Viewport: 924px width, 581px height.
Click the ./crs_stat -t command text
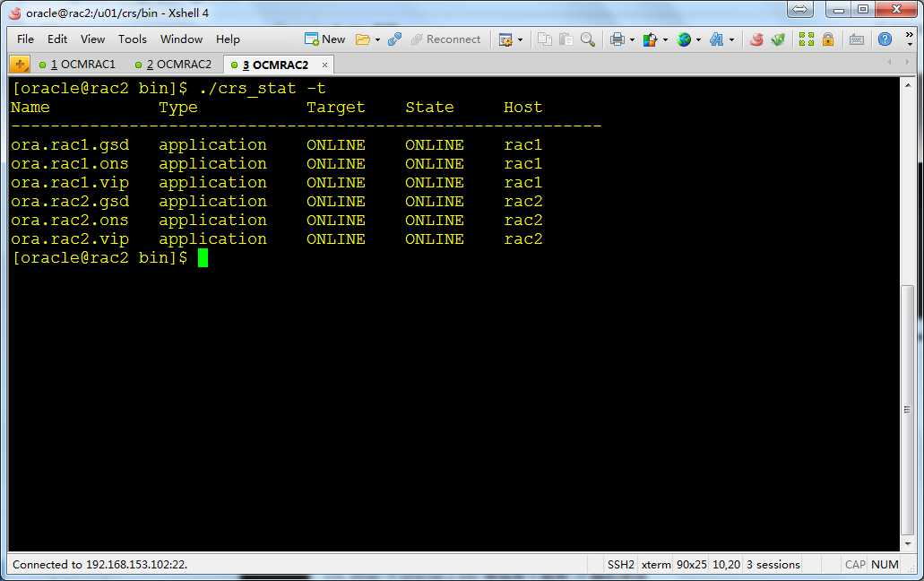(x=262, y=89)
